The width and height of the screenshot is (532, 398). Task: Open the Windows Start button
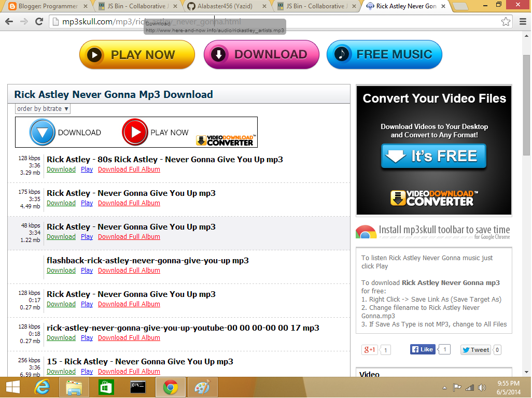[x=13, y=387]
